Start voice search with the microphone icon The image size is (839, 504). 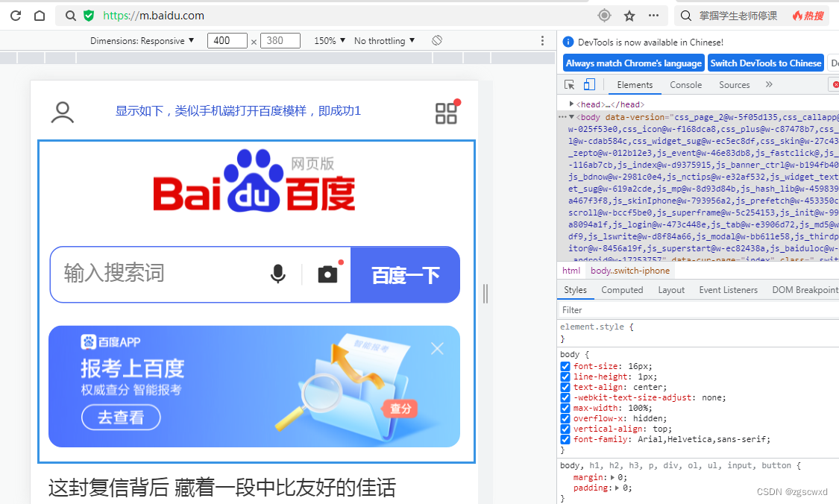(277, 274)
